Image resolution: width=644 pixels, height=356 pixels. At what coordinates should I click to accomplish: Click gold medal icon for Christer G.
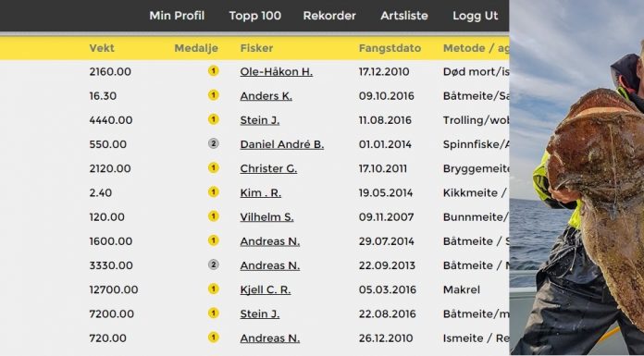(213, 168)
